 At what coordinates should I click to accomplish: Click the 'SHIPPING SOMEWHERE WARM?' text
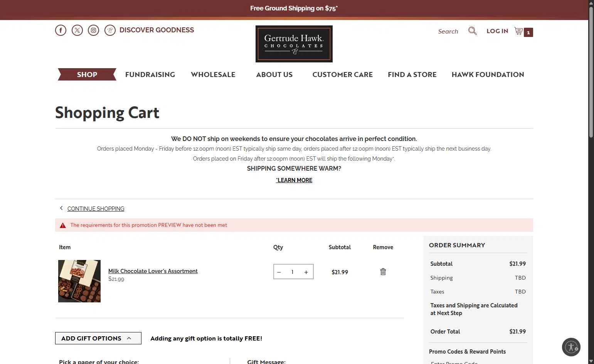(294, 168)
